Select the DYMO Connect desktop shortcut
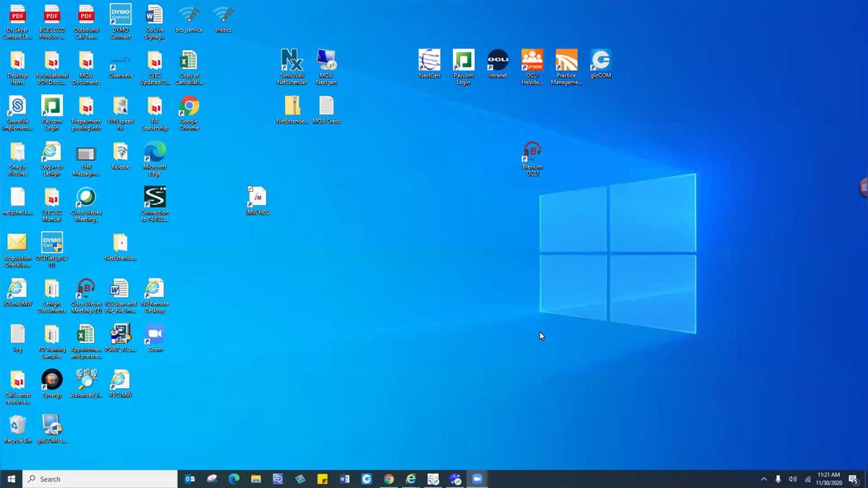 point(120,16)
